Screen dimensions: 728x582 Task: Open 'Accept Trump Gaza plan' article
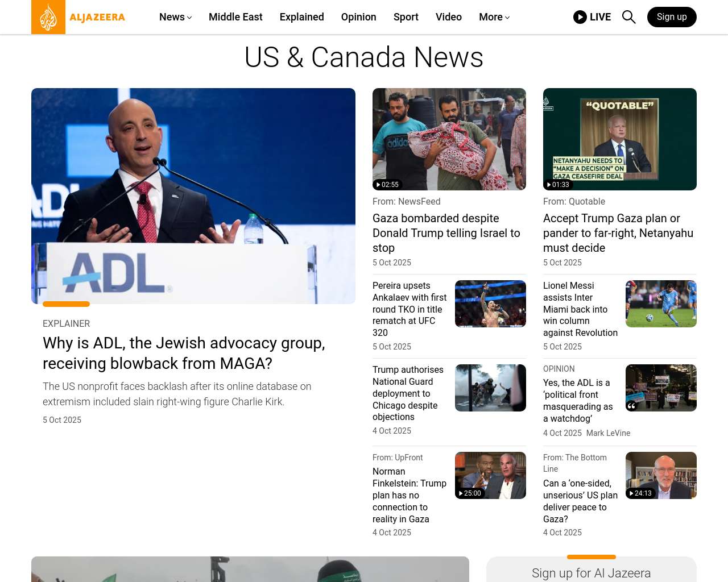click(x=618, y=233)
